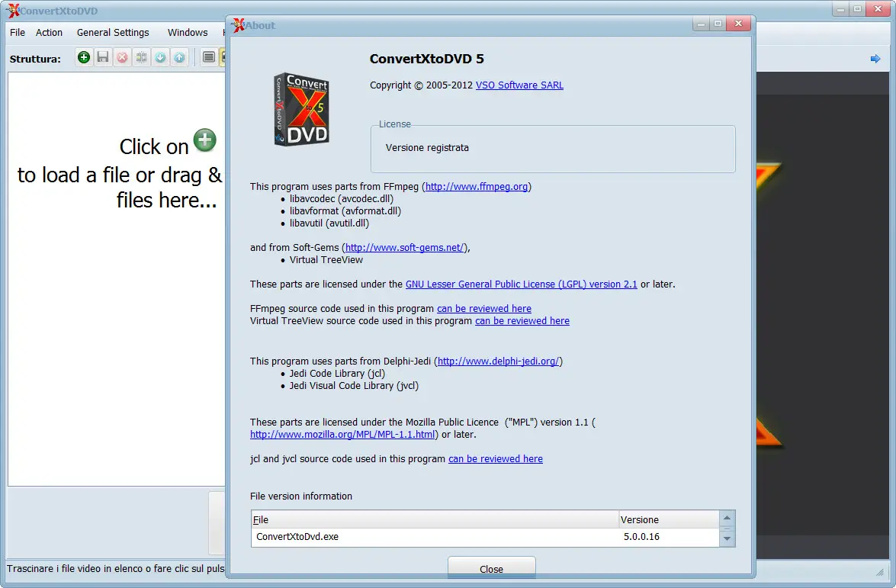
Task: Click the mozilla.org MPL-1.1 license link
Action: (342, 434)
